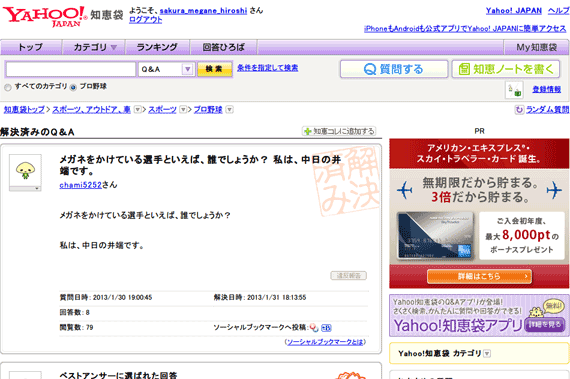Click the 知恵コレに追加する button
Screen dimensions: 570x379
(x=339, y=131)
